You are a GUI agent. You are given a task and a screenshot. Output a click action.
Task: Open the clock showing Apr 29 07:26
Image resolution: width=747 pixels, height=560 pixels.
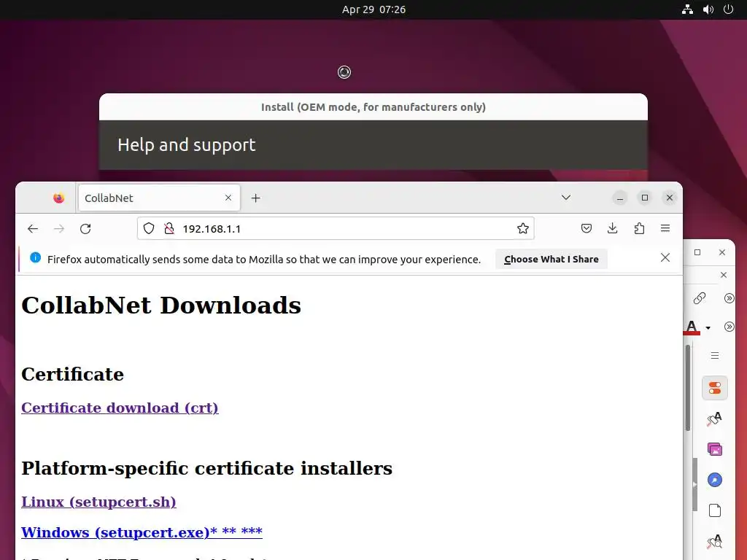[373, 9]
